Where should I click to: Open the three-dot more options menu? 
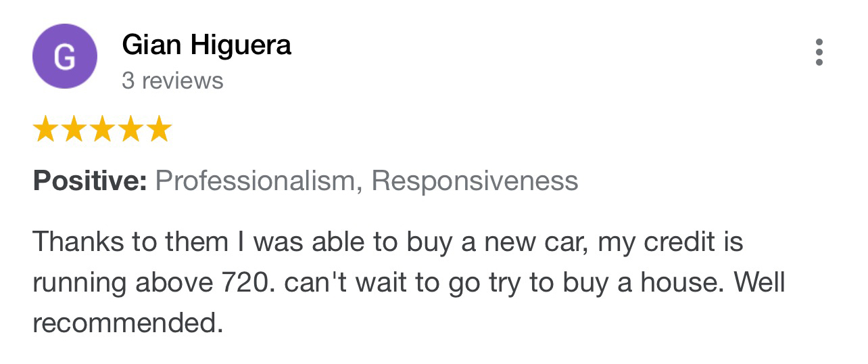point(819,52)
